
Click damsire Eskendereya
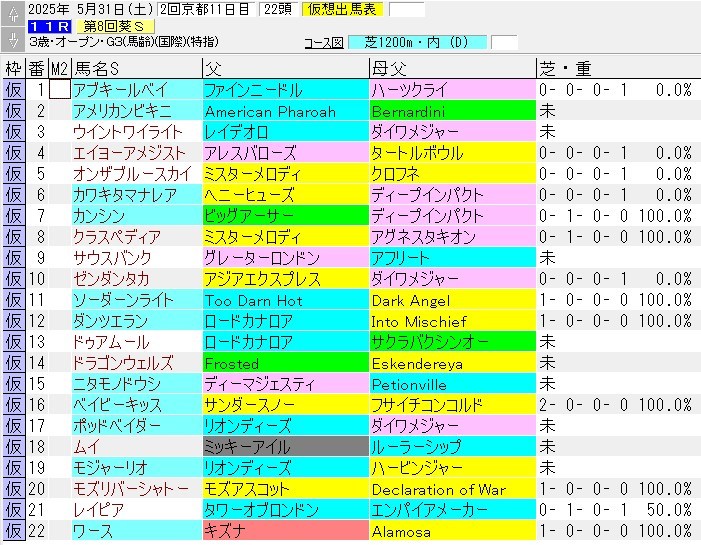pos(453,363)
